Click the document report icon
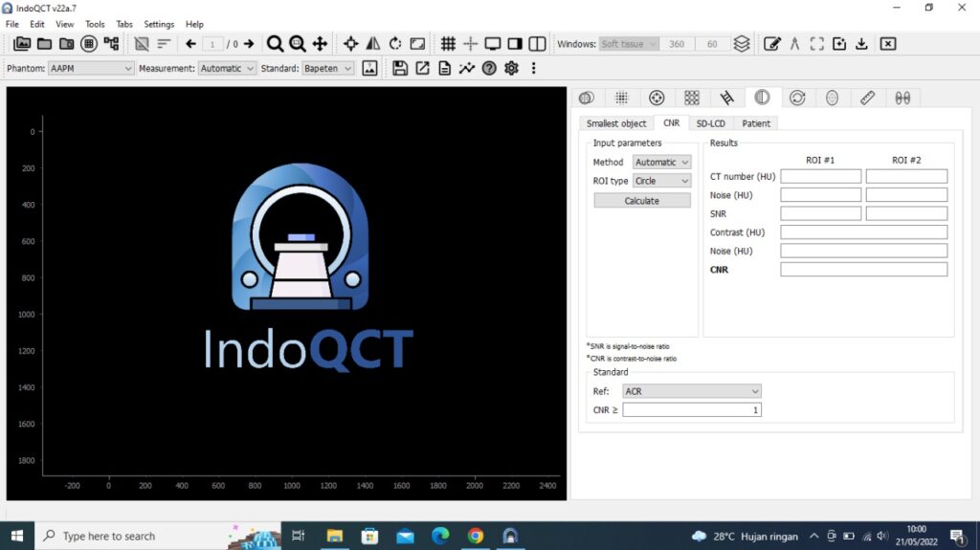 click(x=444, y=68)
